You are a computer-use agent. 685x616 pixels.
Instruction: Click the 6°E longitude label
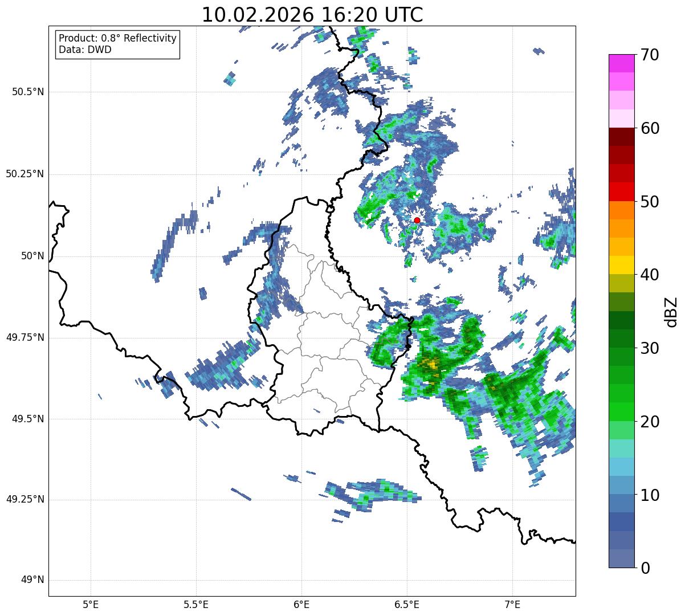tap(301, 605)
